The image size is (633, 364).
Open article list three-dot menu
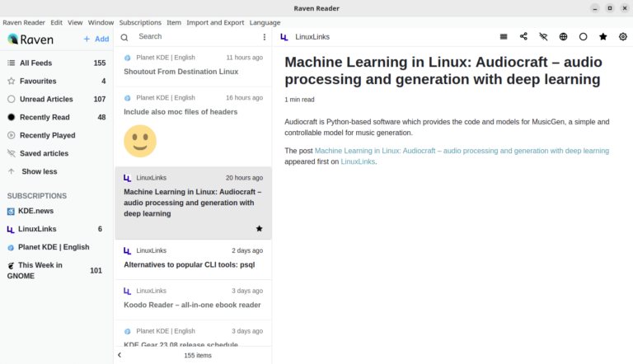click(265, 37)
